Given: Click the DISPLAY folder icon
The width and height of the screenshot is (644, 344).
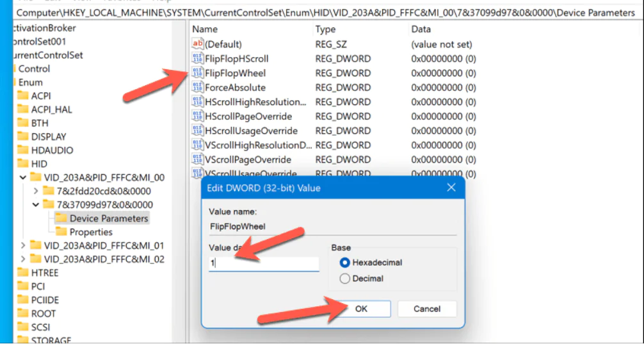Looking at the screenshot, I should [23, 136].
